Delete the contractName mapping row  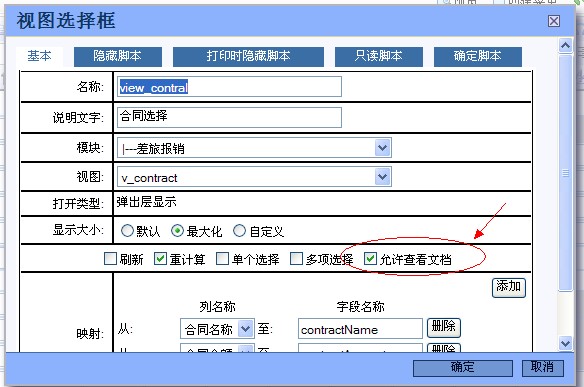pyautogui.click(x=444, y=328)
